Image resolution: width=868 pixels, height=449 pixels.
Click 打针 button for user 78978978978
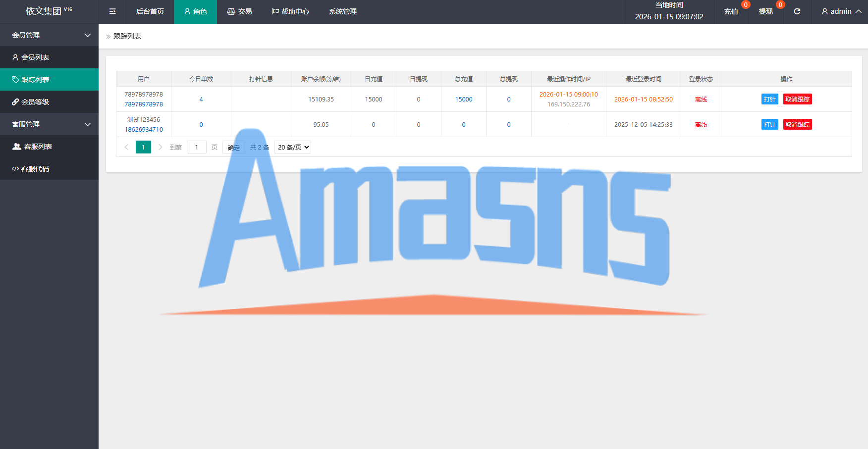point(770,99)
